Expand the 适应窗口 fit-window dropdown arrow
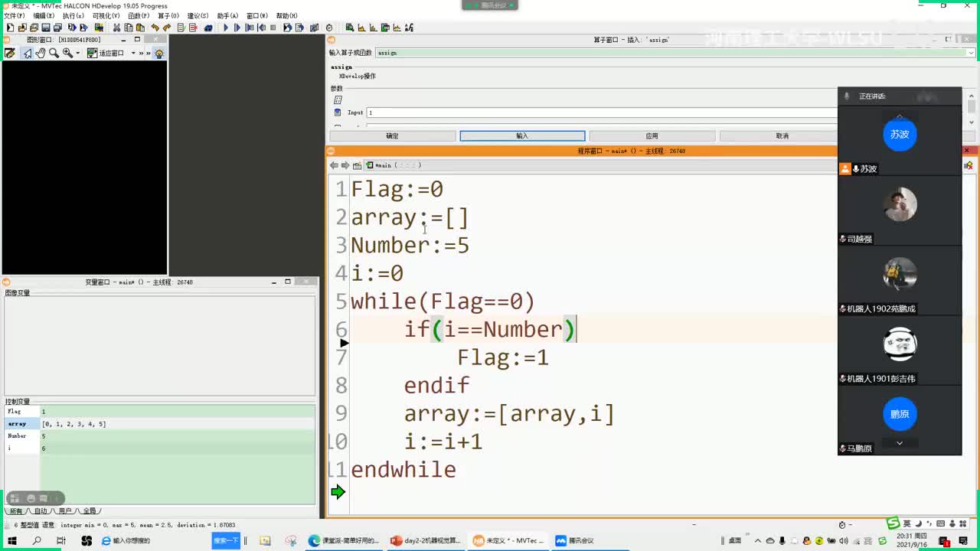The height and width of the screenshot is (551, 980). pos(132,54)
